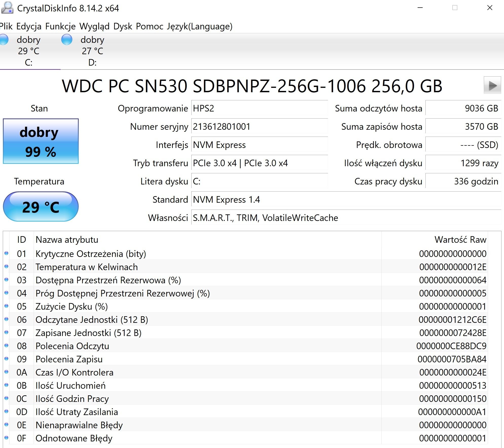Select raw value 0000000072428E
This screenshot has height=448, width=504.
(x=453, y=333)
